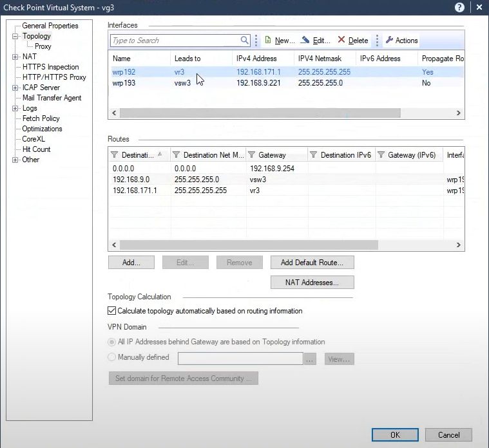
Task: Click the Gateway (IPv6) filter icon
Action: pos(381,154)
